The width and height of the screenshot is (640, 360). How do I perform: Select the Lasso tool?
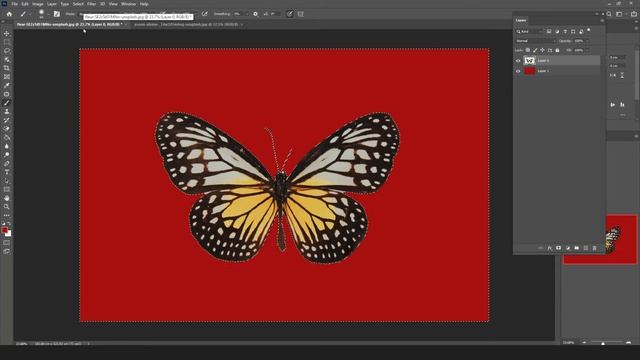point(7,51)
